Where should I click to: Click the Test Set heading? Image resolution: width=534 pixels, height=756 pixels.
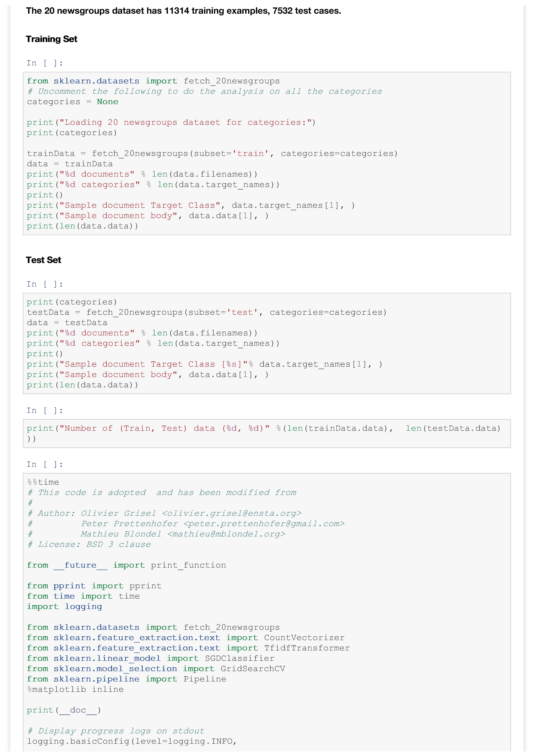coord(43,260)
